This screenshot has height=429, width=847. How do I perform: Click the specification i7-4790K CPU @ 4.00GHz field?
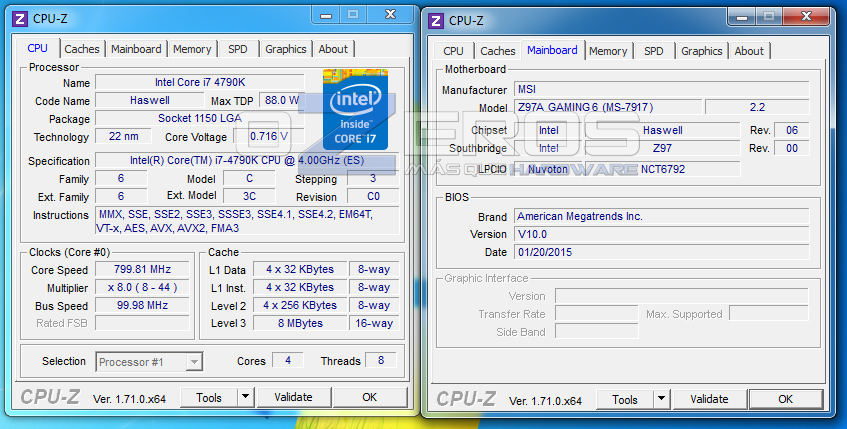point(247,160)
